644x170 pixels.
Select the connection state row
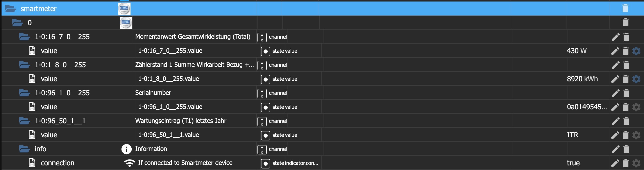(x=57, y=163)
